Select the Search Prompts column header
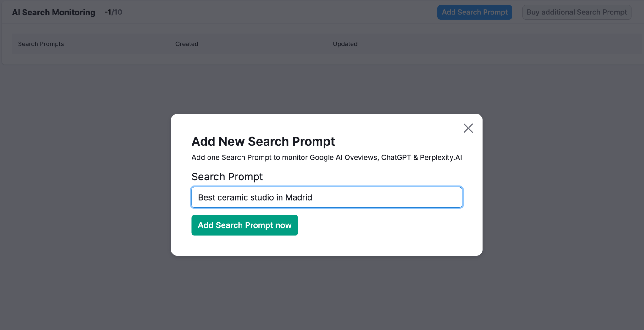 pos(41,44)
